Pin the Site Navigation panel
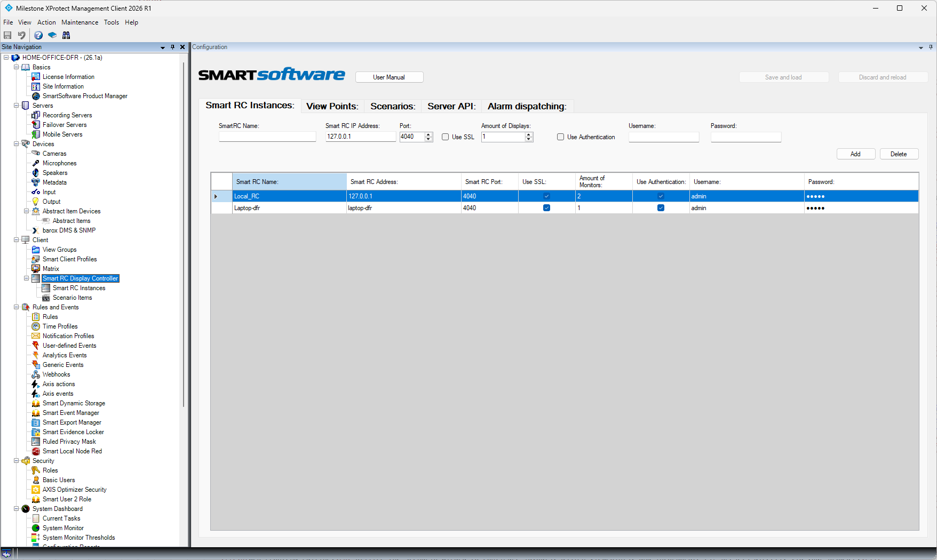Image resolution: width=937 pixels, height=560 pixels. (172, 47)
